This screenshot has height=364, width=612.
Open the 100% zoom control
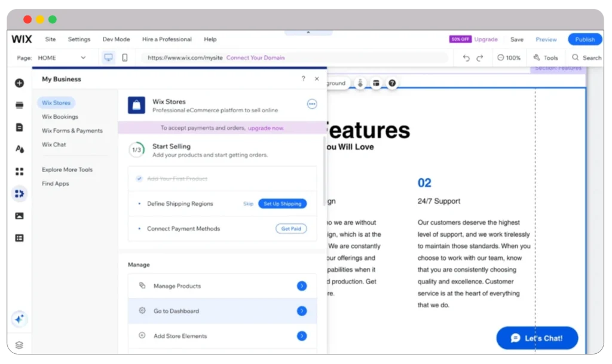[509, 58]
